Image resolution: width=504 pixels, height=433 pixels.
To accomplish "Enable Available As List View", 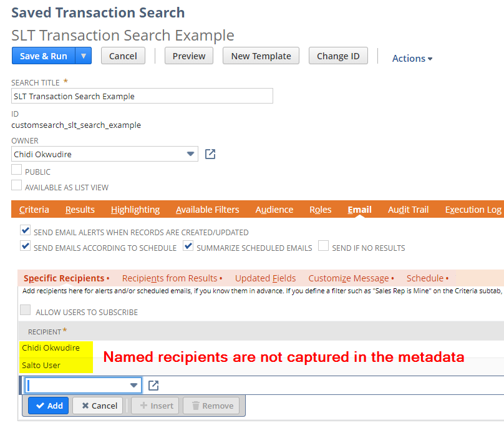I will click(16, 184).
